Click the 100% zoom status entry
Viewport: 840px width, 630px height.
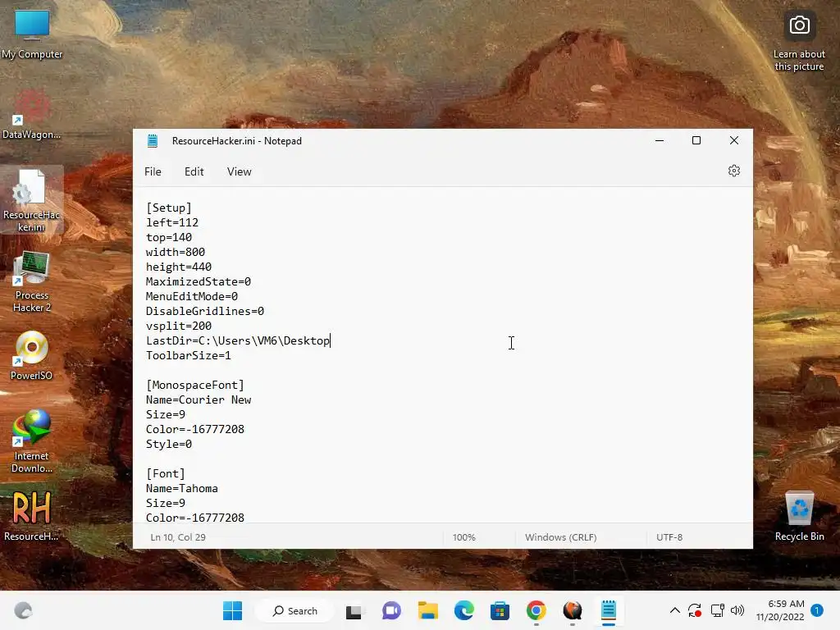pyautogui.click(x=464, y=537)
